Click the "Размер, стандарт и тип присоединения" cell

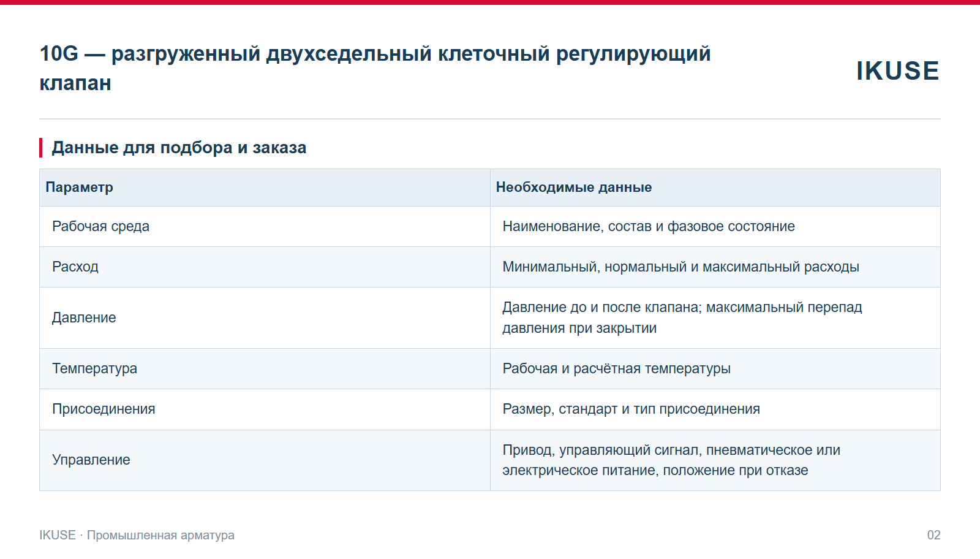coord(715,409)
